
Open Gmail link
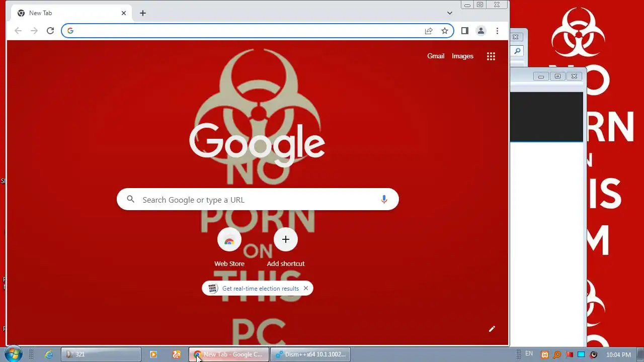[x=436, y=56]
